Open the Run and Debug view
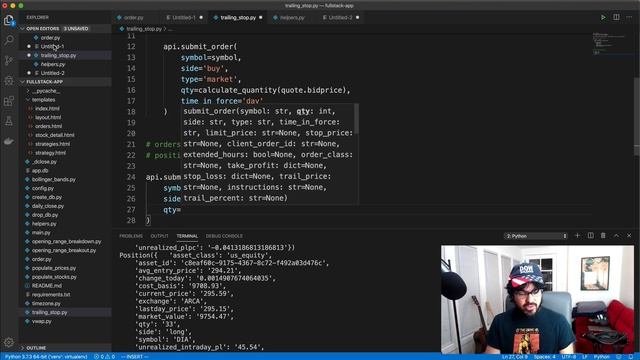Image resolution: width=640 pixels, height=360 pixels. click(9, 80)
